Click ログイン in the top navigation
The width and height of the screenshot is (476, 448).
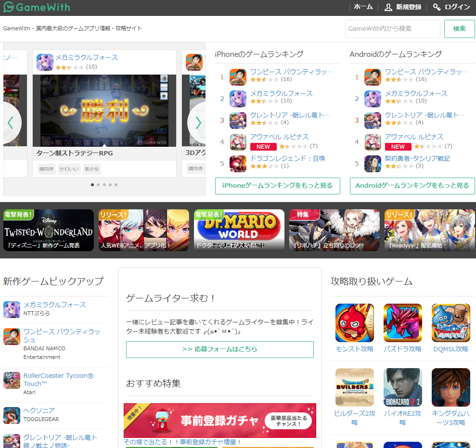(451, 7)
